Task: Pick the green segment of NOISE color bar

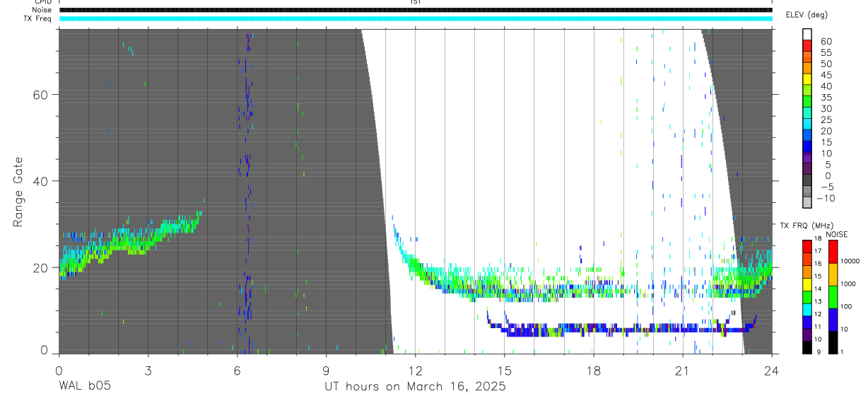Action: click(833, 297)
